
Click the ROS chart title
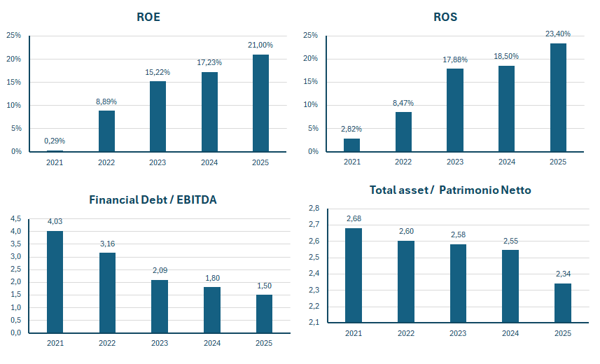tap(445, 17)
